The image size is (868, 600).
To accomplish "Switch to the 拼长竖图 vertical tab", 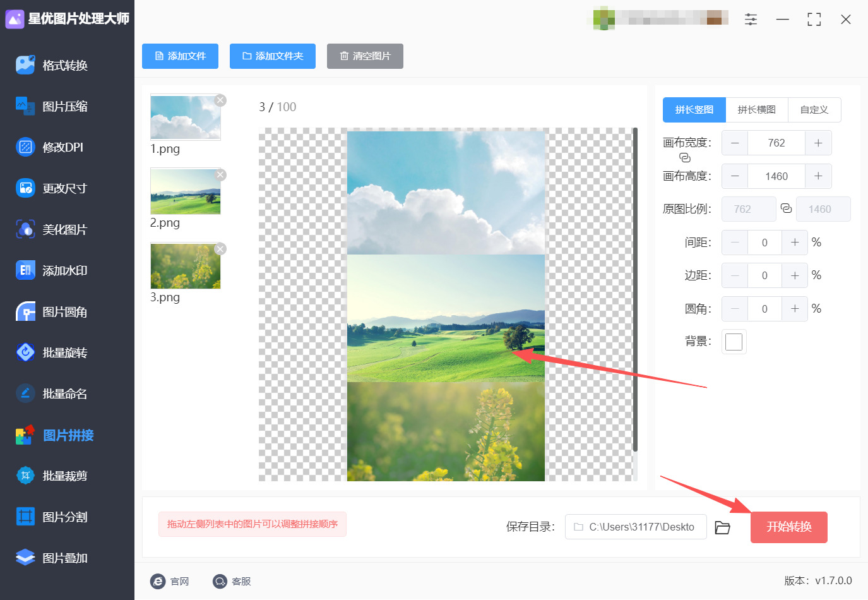I will 694,110.
